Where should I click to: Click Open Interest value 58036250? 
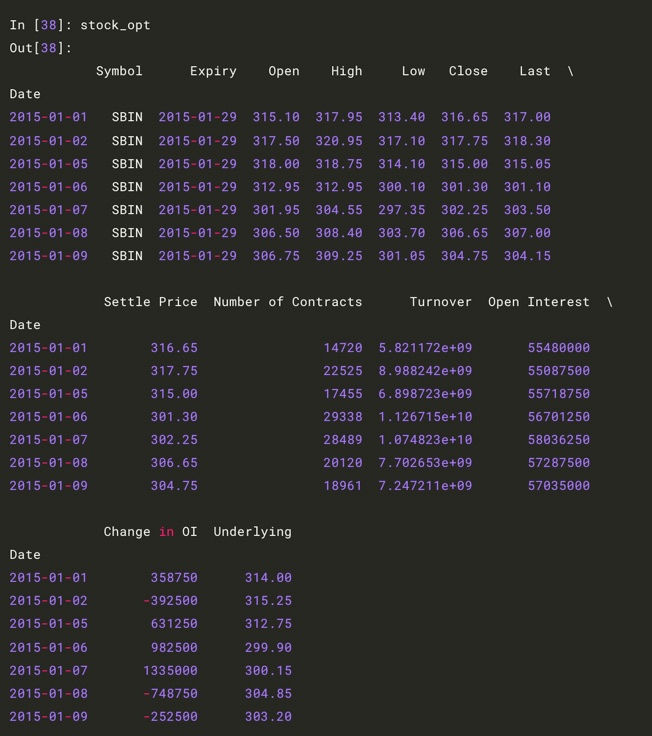559,440
